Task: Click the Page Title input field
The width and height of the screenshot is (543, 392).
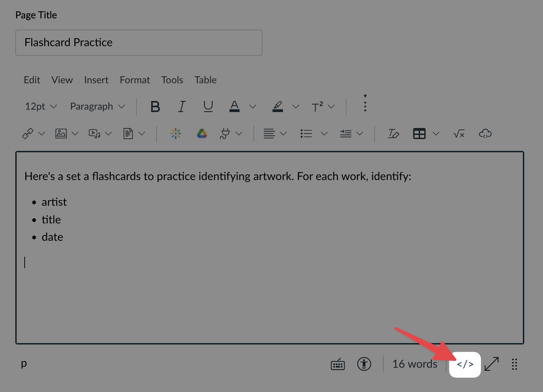Action: [139, 43]
